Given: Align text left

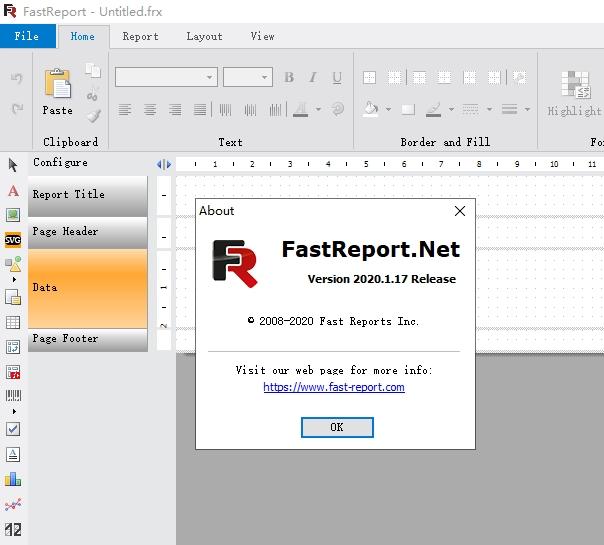Looking at the screenshot, I should (124, 110).
